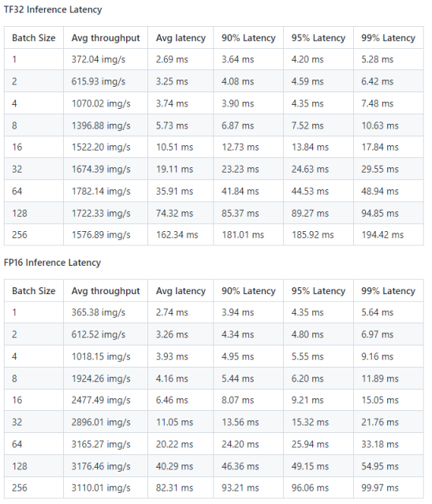Click the FP16 Inference Latency heading
The width and height of the screenshot is (432, 504).
pos(52,263)
